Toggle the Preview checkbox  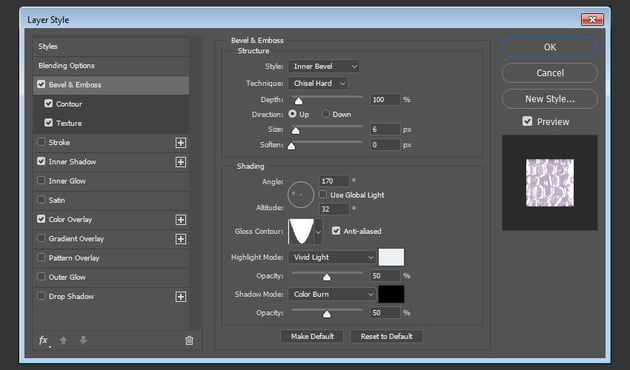(x=527, y=121)
